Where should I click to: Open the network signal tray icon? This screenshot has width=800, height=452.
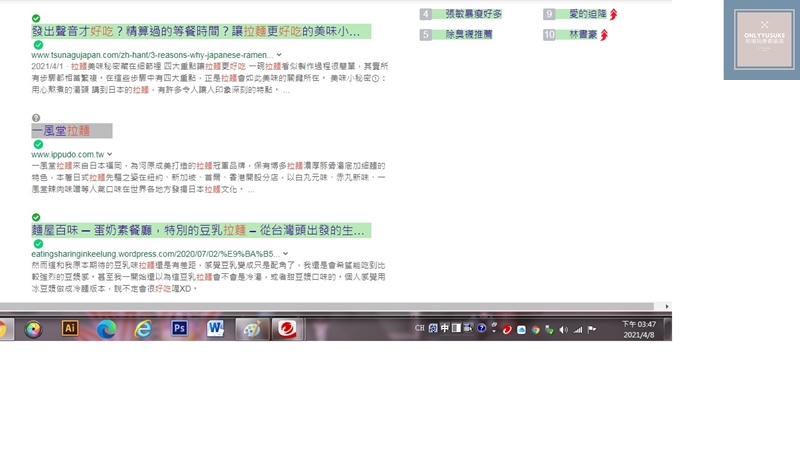click(578, 330)
